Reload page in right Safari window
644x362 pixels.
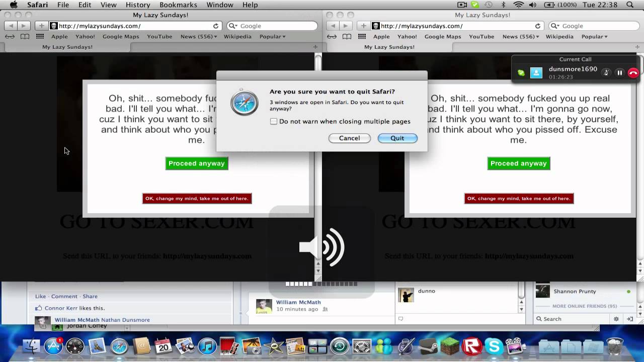coord(538,26)
